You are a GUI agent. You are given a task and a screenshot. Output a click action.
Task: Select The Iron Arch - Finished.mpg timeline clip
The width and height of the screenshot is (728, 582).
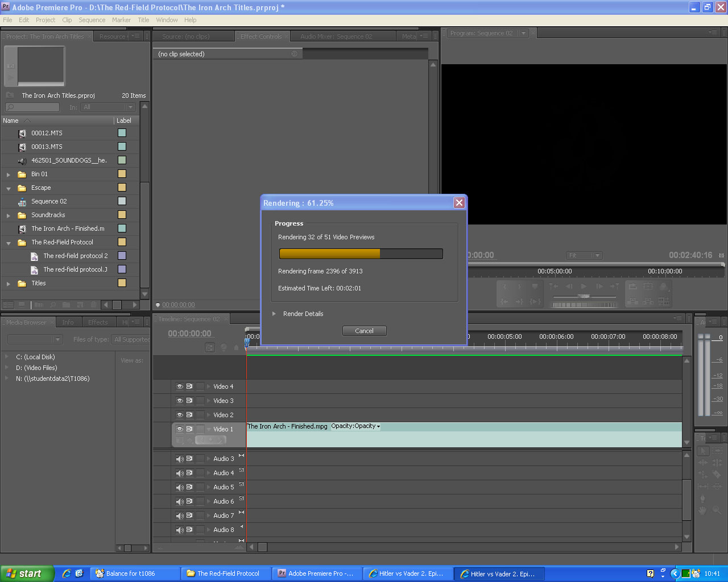464,435
